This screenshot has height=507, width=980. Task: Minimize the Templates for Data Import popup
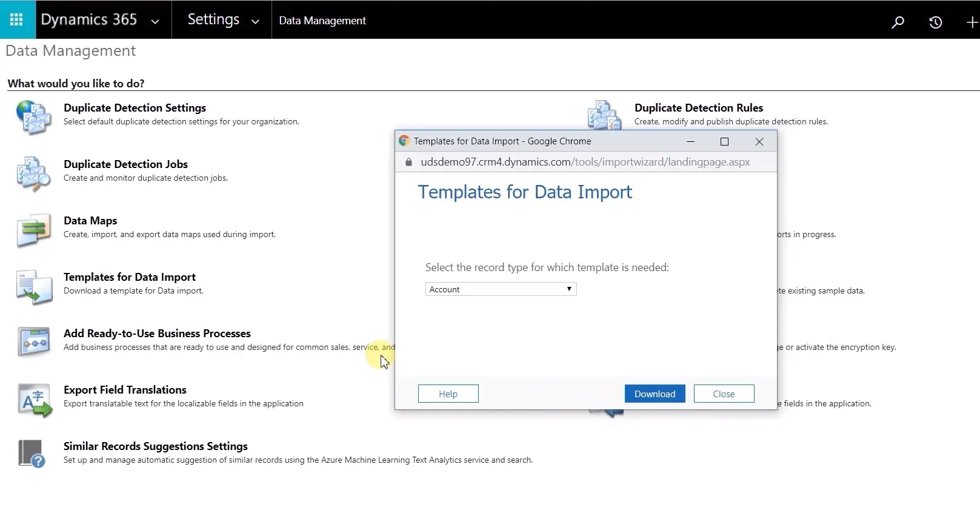pyautogui.click(x=690, y=141)
